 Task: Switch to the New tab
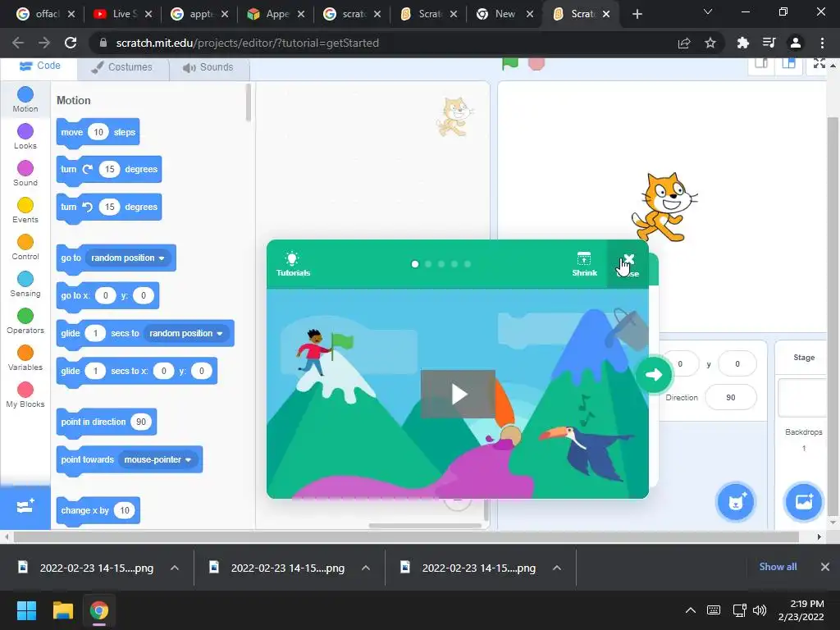(504, 14)
